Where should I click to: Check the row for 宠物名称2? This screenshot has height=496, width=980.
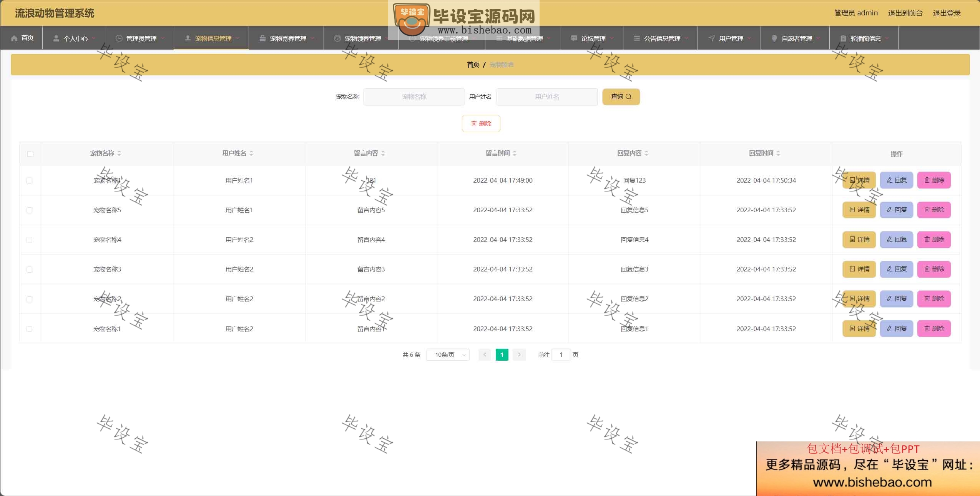(x=30, y=299)
